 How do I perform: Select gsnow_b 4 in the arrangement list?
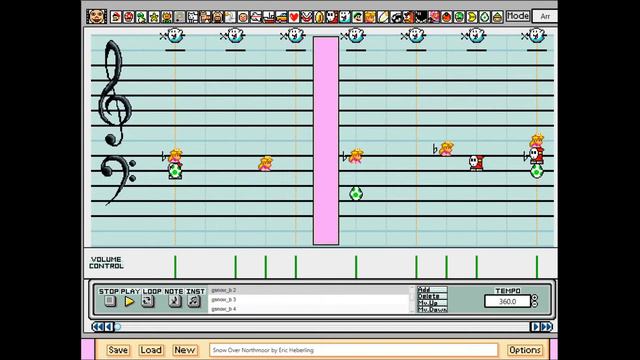[x=309, y=309]
